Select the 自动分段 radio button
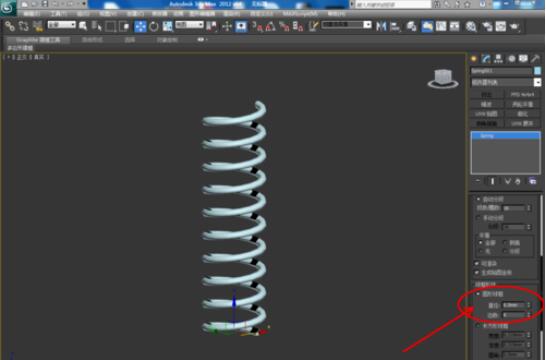This screenshot has height=360, width=546. (x=478, y=199)
